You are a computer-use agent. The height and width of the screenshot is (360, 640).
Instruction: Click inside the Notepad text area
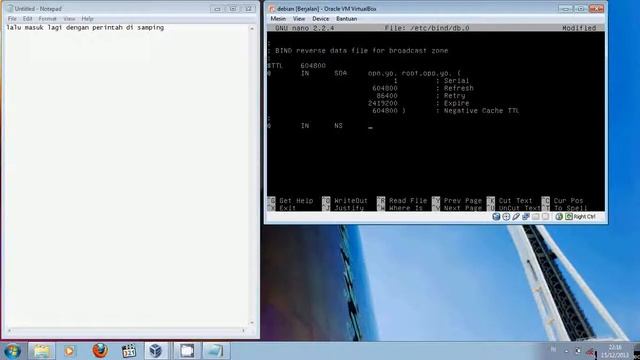(x=127, y=176)
